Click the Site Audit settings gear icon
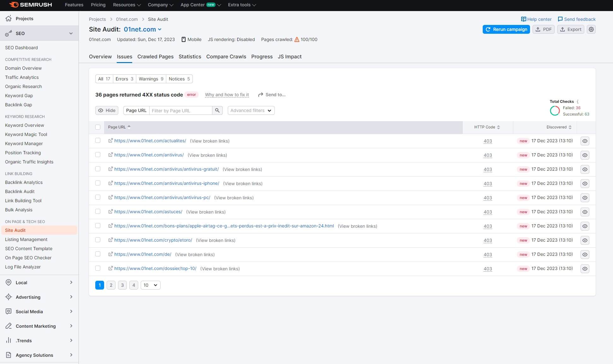Screen dimensions: 613x364 point(591,29)
